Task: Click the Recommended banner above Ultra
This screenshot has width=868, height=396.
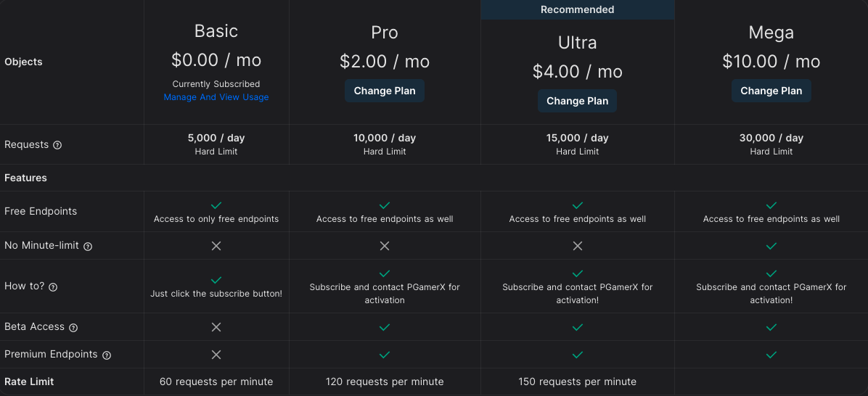Action: pyautogui.click(x=578, y=9)
